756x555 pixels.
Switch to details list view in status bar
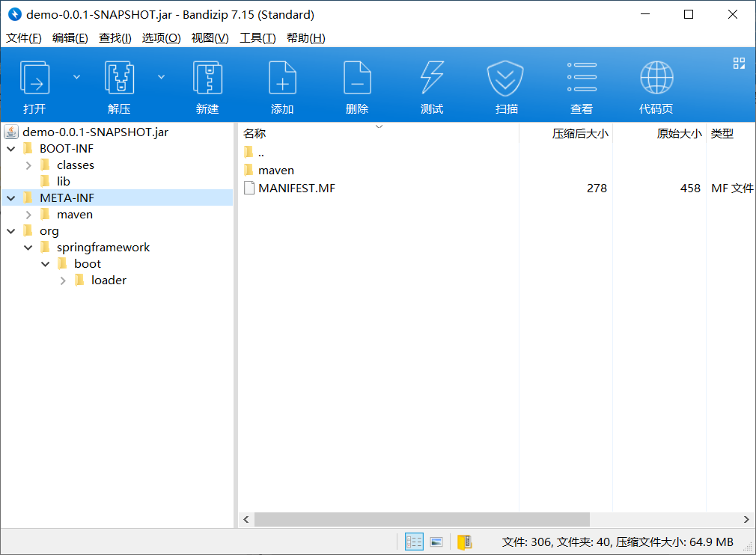coord(414,542)
